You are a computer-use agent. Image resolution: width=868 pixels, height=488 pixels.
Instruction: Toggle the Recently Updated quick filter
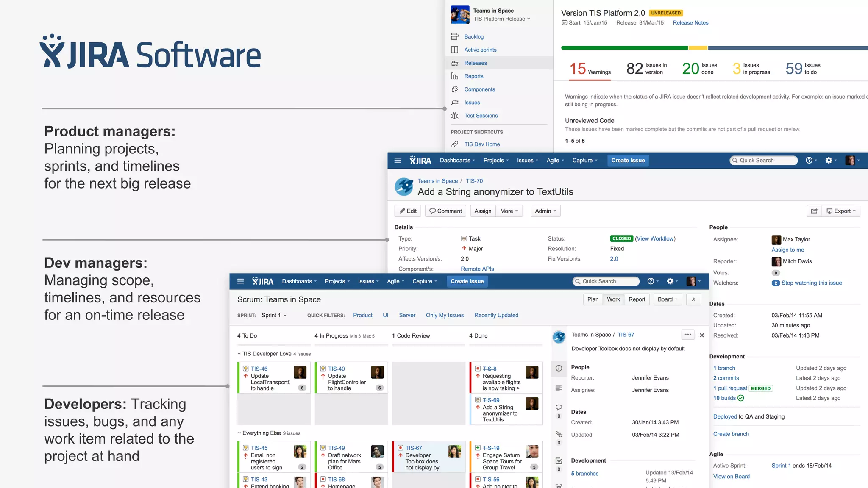pyautogui.click(x=496, y=315)
